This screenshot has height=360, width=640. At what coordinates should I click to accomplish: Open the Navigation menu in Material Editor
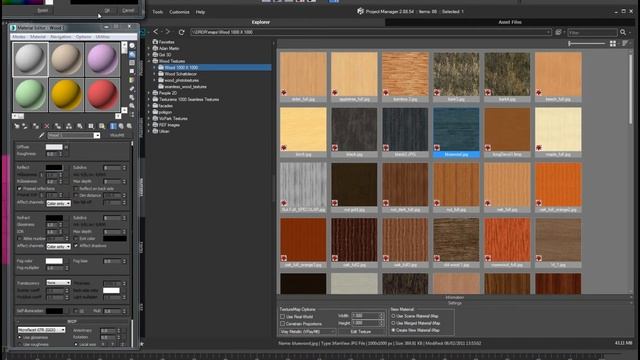point(60,37)
